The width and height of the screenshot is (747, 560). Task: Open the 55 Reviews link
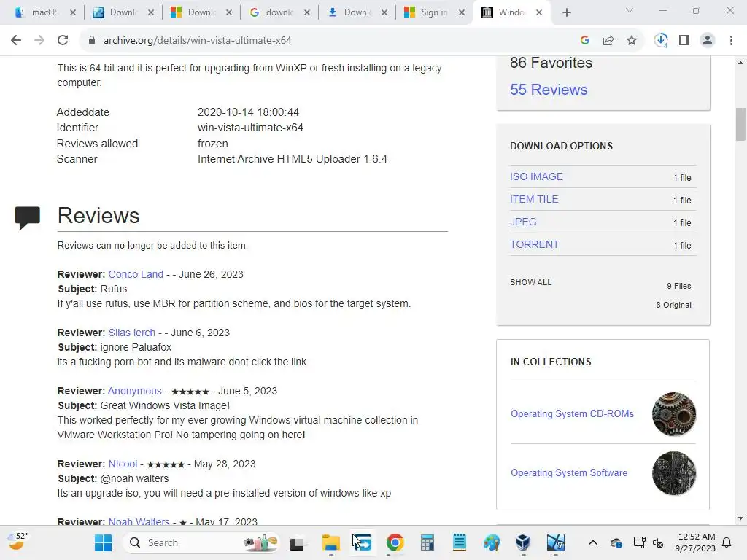tap(549, 90)
